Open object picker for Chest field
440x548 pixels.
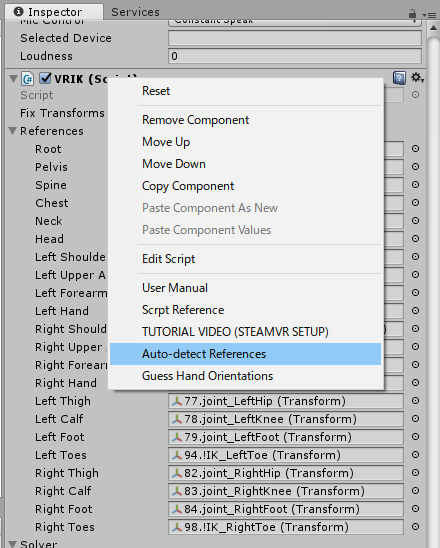point(415,203)
